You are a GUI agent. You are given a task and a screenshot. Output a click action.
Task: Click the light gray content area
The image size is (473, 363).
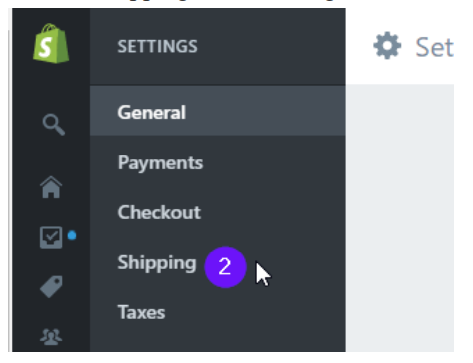pos(400,218)
